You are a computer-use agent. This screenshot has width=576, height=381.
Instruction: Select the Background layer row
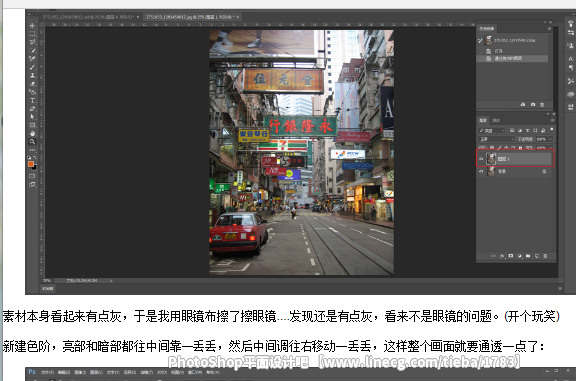515,172
